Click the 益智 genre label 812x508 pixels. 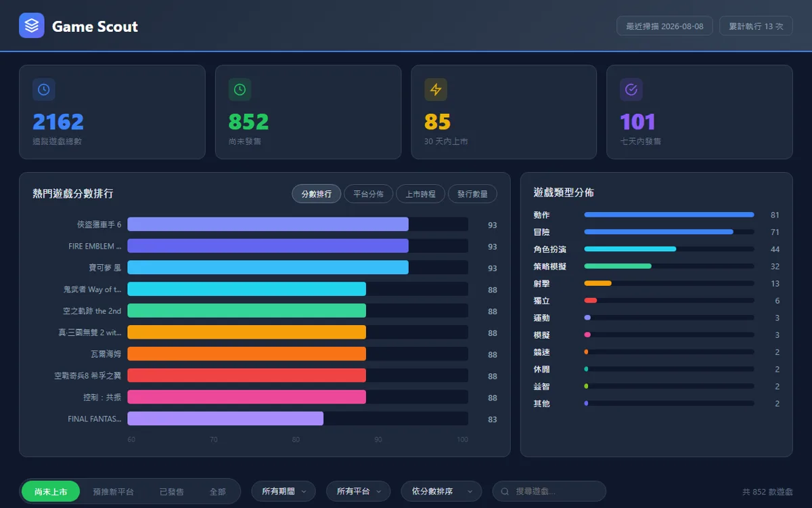541,387
